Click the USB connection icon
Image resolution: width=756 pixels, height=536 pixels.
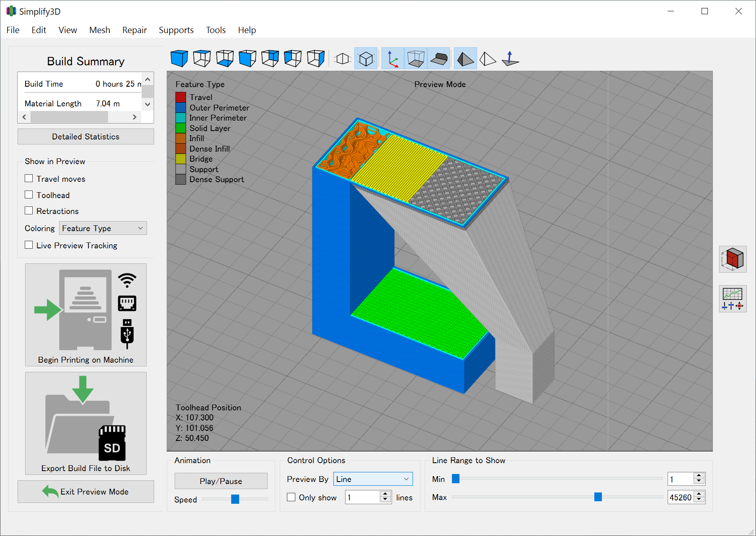(x=127, y=334)
